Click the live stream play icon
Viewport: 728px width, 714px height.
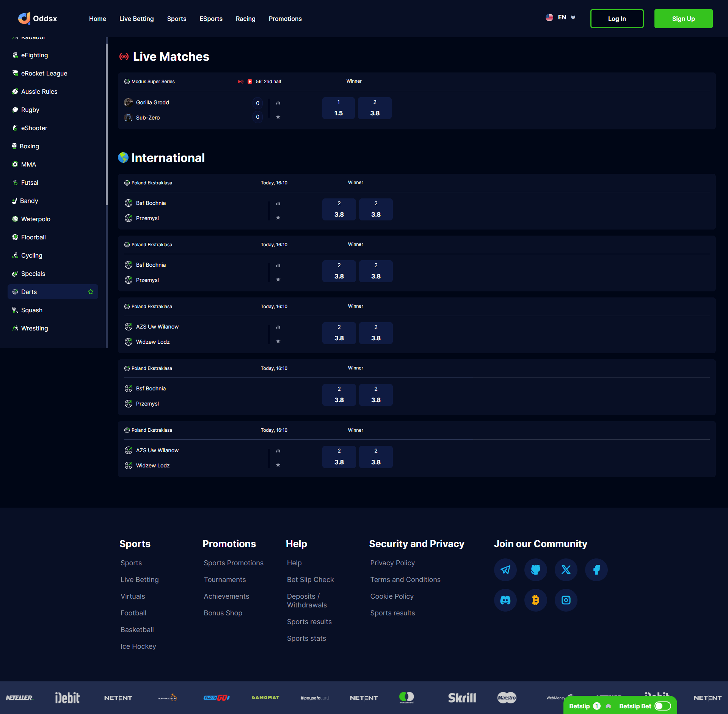click(x=250, y=82)
